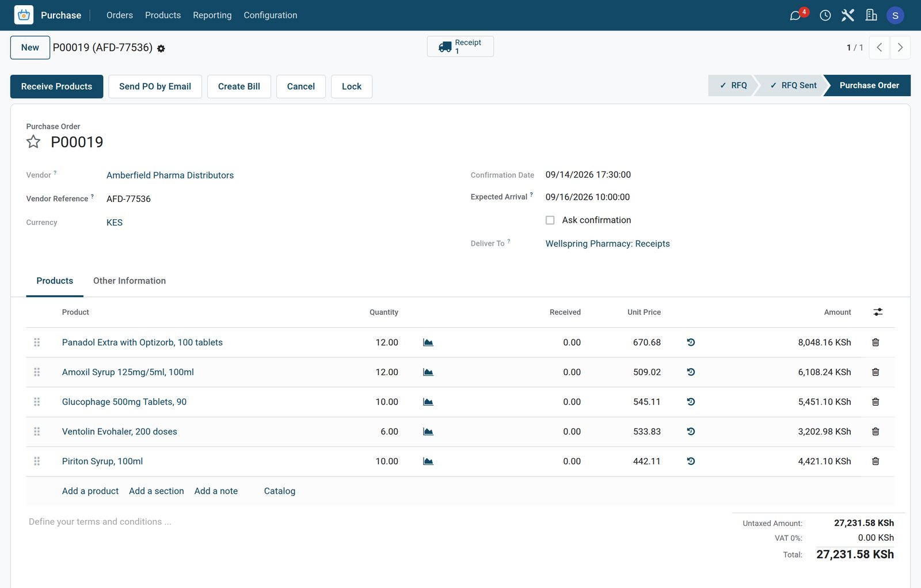
Task: Show forecast chart for Piriton Syrup
Action: (x=428, y=461)
